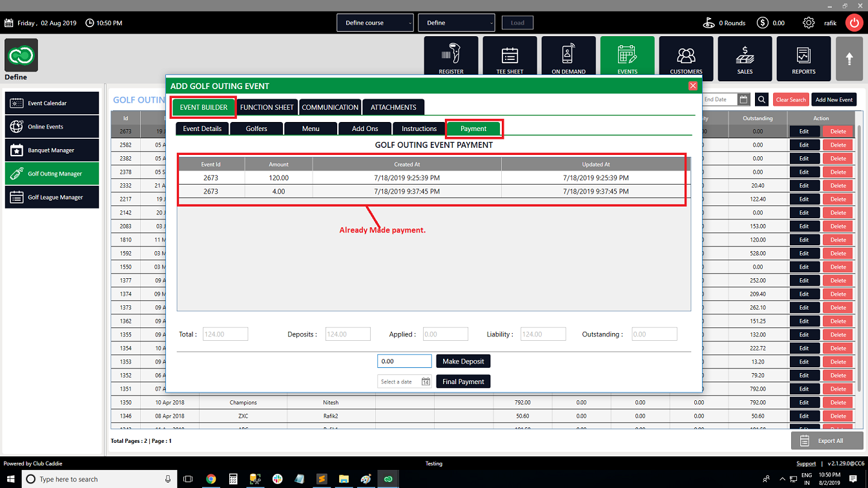Click the Add New Event button
Image resolution: width=868 pixels, height=488 pixels.
834,99
